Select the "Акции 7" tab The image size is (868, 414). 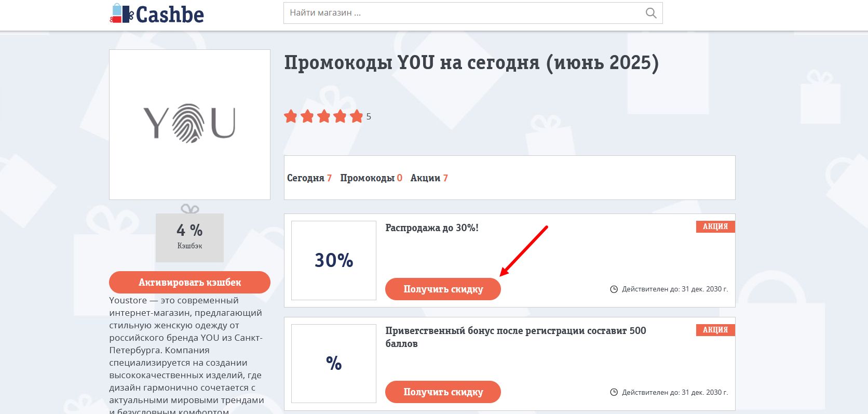[429, 178]
